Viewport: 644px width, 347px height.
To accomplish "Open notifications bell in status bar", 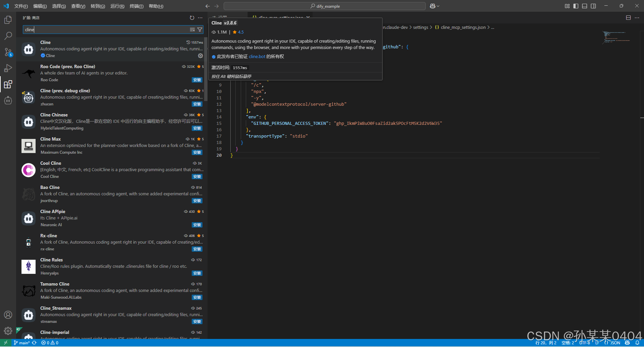I will coord(637,343).
